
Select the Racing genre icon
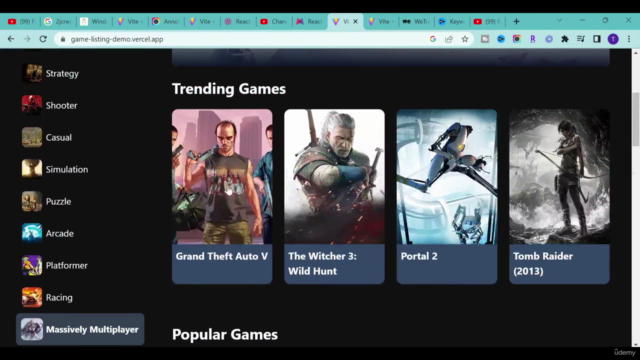32,298
